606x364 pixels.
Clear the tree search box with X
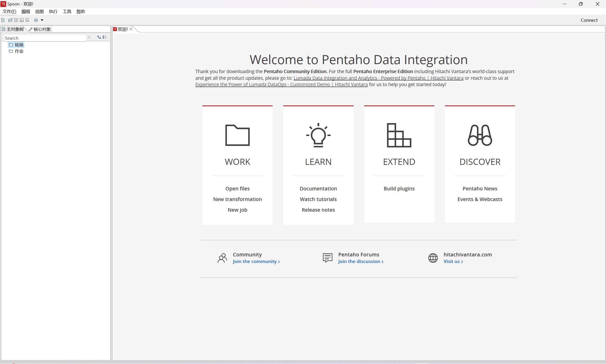coord(89,37)
